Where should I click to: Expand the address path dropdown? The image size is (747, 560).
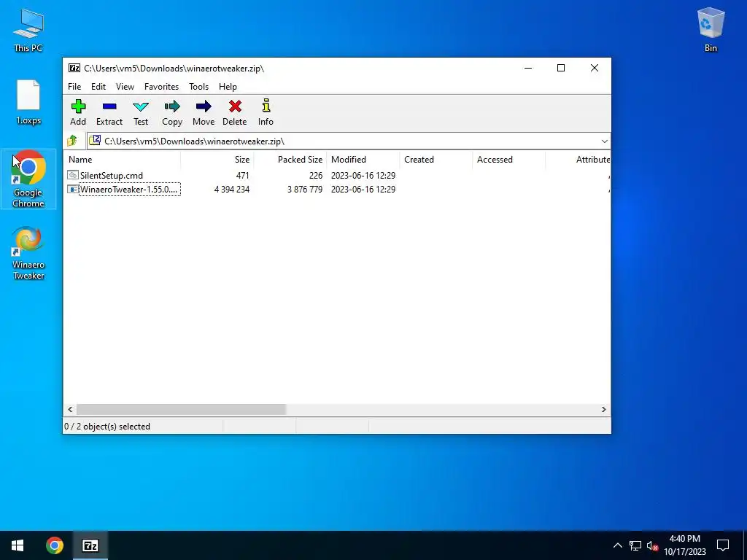[604, 141]
